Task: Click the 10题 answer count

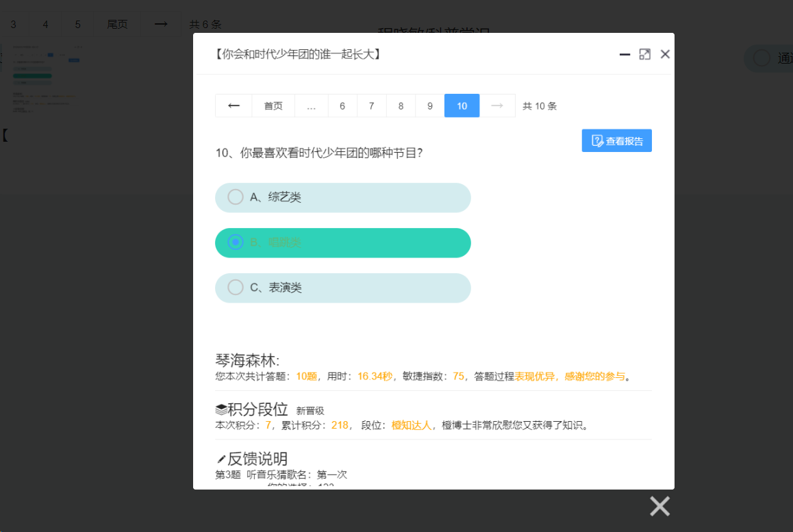Action: click(x=307, y=377)
